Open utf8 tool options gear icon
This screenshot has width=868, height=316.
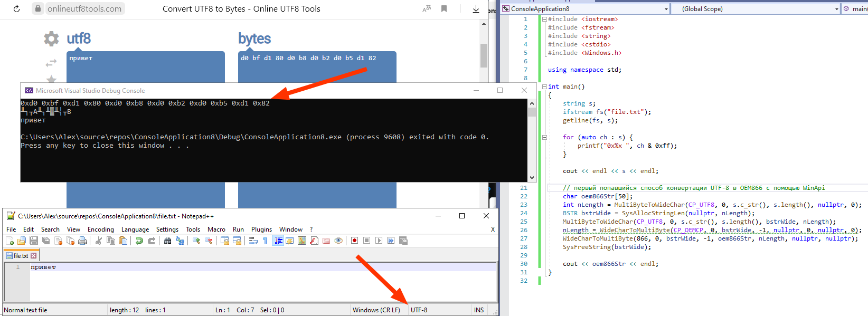(51, 39)
